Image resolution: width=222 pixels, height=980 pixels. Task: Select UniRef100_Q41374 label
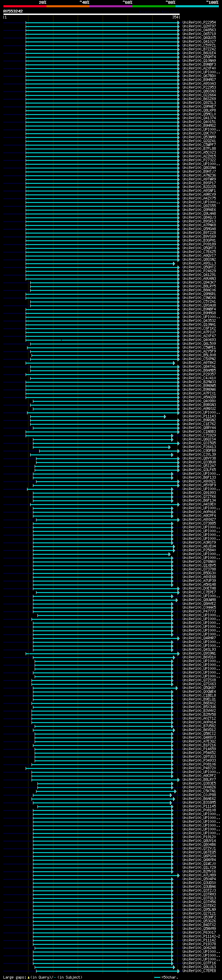click(199, 118)
